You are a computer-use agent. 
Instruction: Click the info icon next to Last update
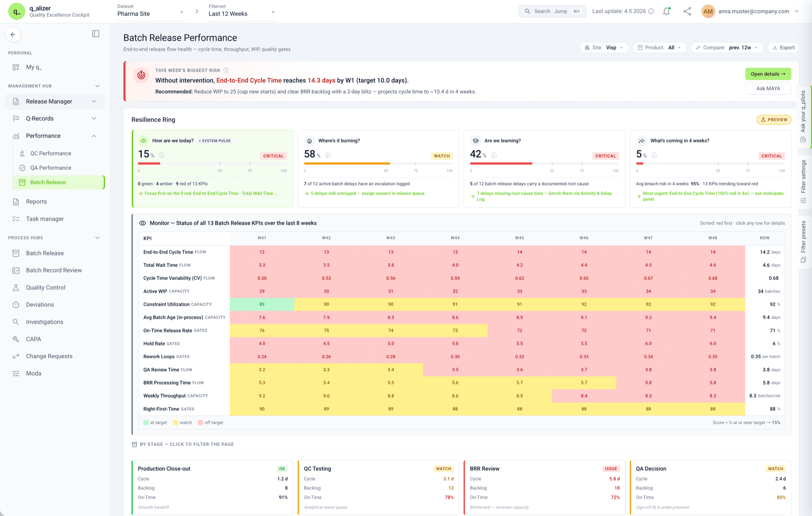(651, 11)
